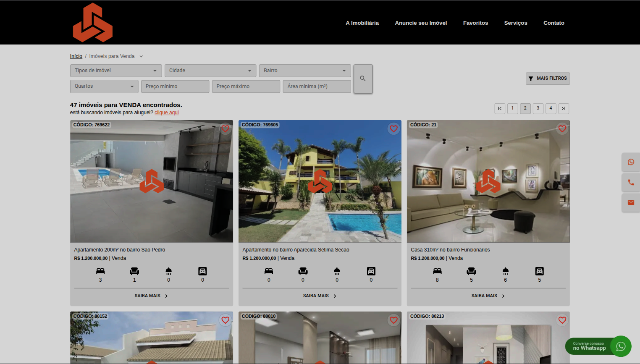Select Anuncie seu Imóvel in navigation

(421, 23)
